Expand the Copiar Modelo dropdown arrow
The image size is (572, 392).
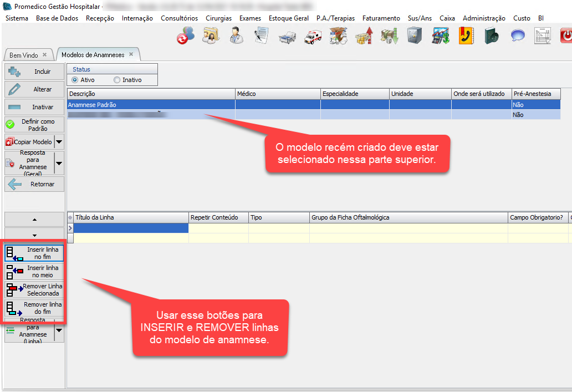coord(59,142)
